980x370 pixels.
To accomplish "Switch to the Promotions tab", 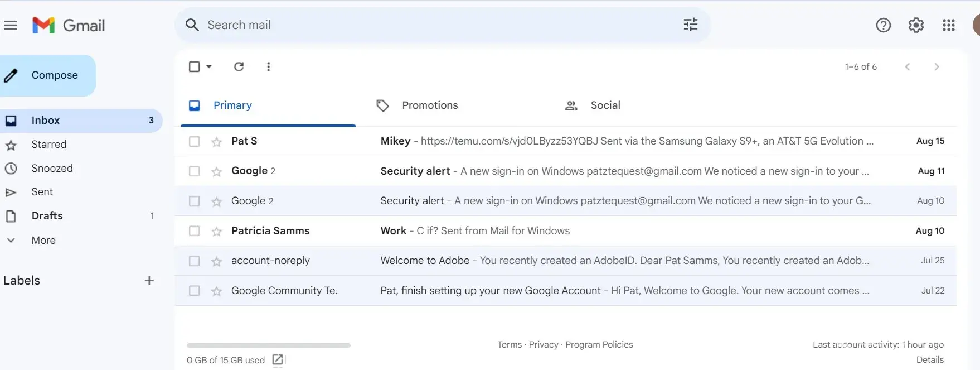I will point(429,105).
